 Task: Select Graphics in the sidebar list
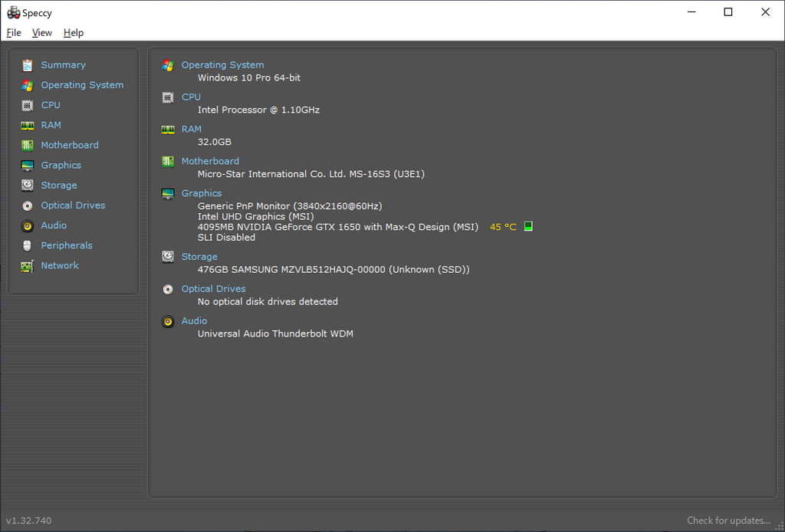click(x=61, y=165)
